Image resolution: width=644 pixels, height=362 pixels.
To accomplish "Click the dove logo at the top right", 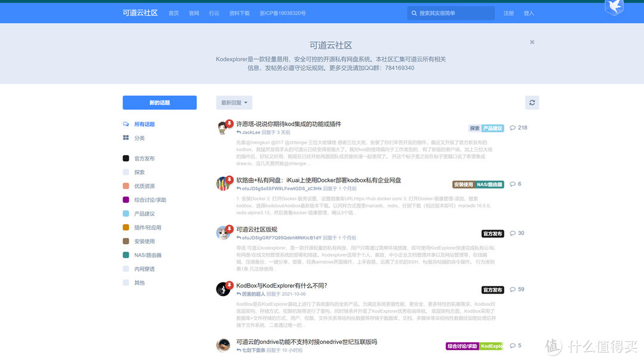I will [x=614, y=8].
